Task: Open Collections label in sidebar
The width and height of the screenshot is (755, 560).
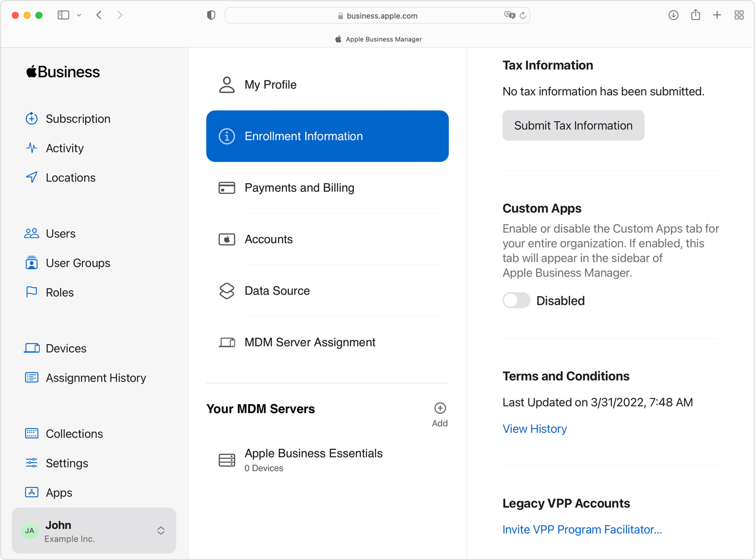Action: tap(74, 434)
